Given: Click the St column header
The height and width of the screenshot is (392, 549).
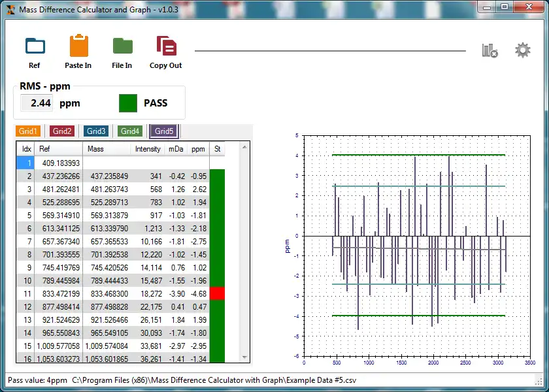Looking at the screenshot, I should click(x=217, y=149).
